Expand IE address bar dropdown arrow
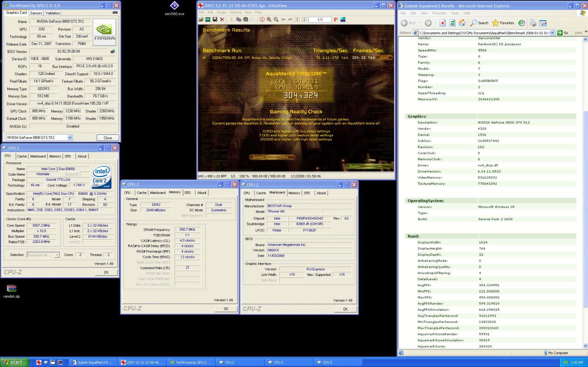The image size is (588, 367). coord(552,33)
